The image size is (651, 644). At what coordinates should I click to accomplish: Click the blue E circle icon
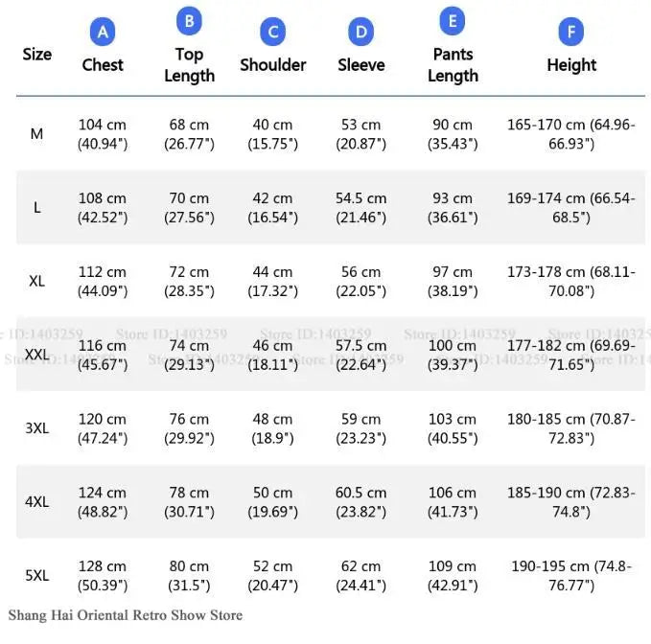click(453, 21)
